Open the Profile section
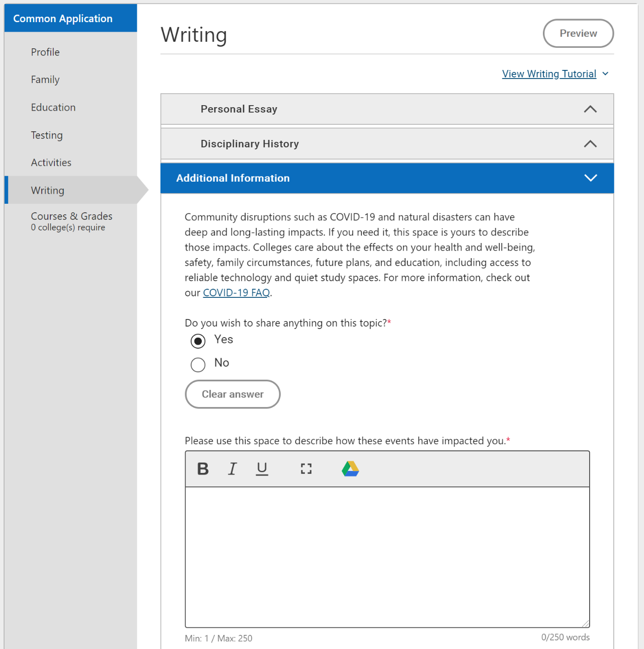The height and width of the screenshot is (649, 644). click(45, 52)
